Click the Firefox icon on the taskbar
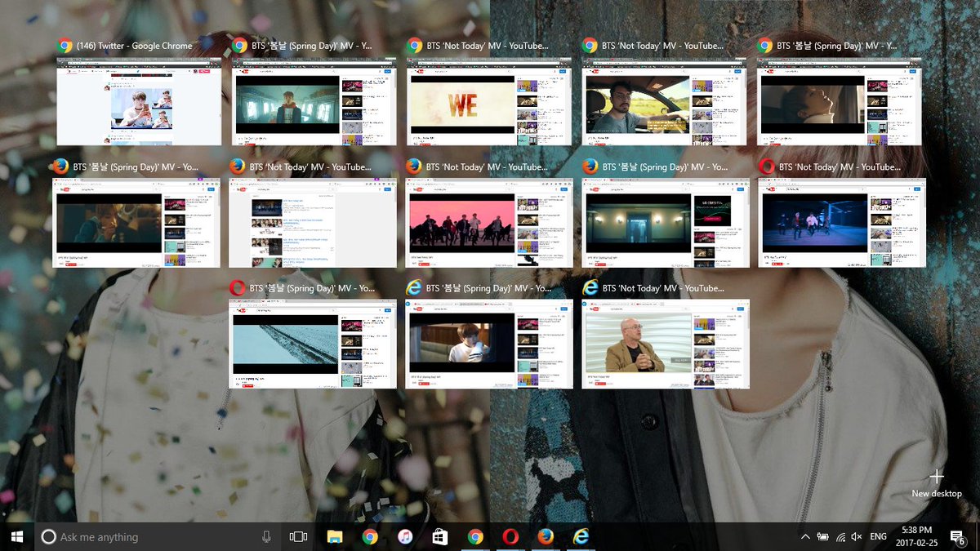Viewport: 980px width, 551px height. coord(546,536)
